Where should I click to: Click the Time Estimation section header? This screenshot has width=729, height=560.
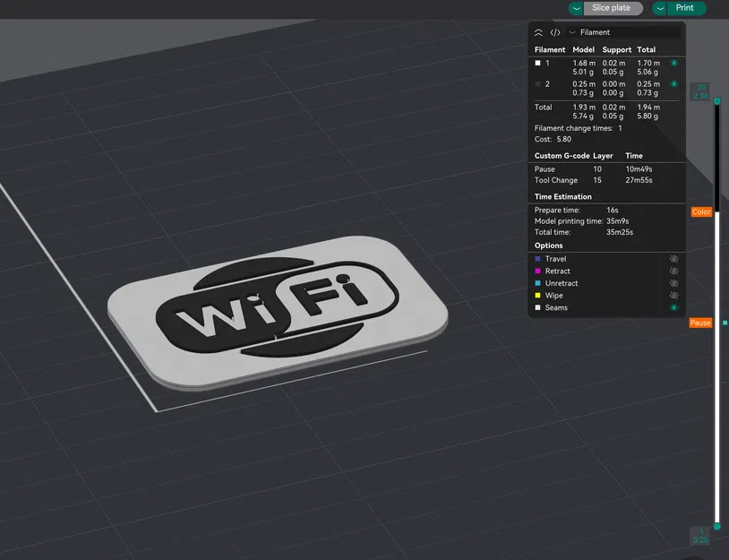pyautogui.click(x=563, y=197)
